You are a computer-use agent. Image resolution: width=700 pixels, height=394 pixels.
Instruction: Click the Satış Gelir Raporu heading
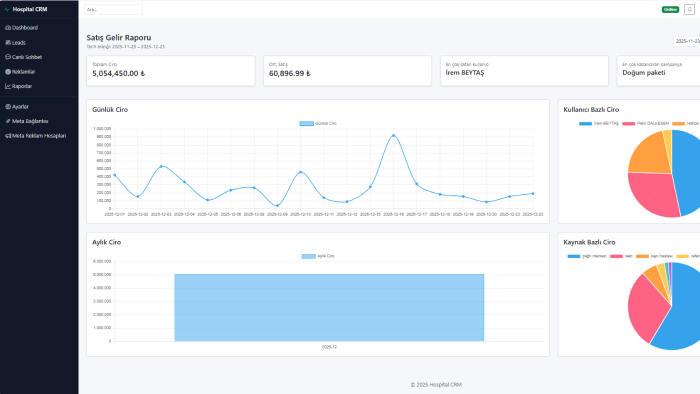click(x=119, y=37)
